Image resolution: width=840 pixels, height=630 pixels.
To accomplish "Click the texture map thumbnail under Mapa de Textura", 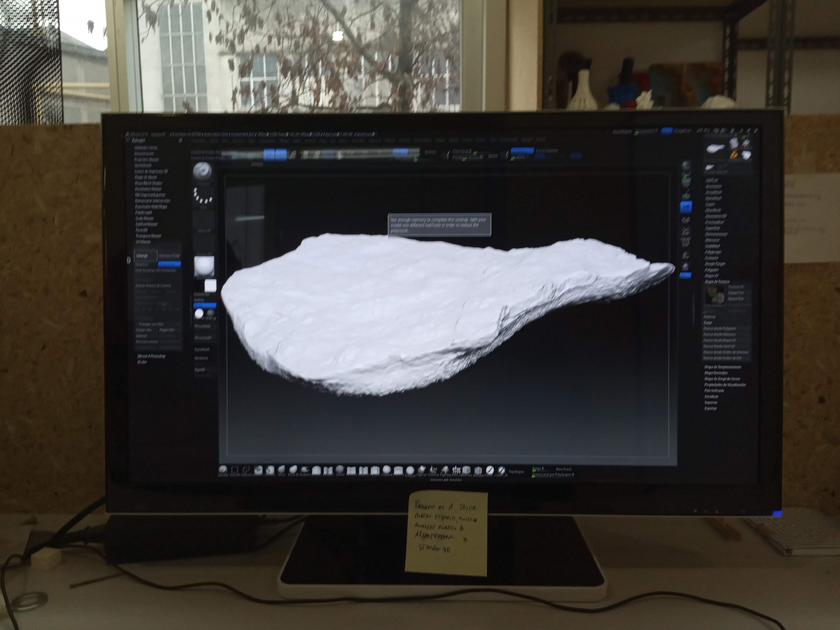I will (714, 295).
